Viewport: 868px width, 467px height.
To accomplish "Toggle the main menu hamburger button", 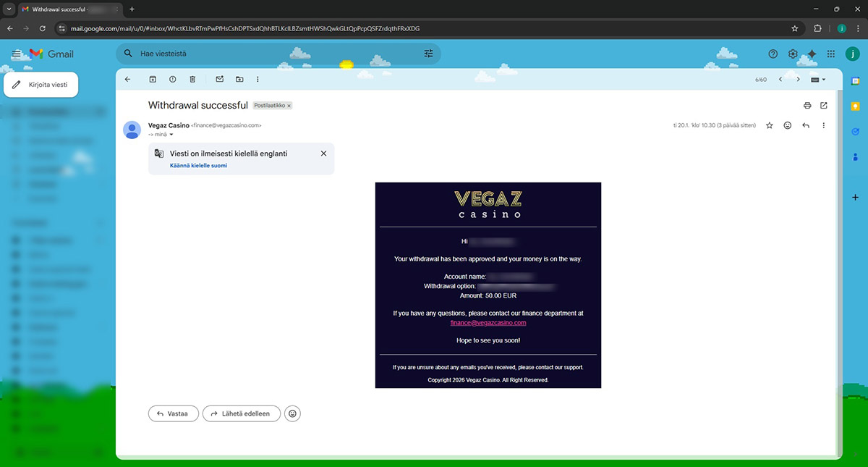I will coord(16,54).
